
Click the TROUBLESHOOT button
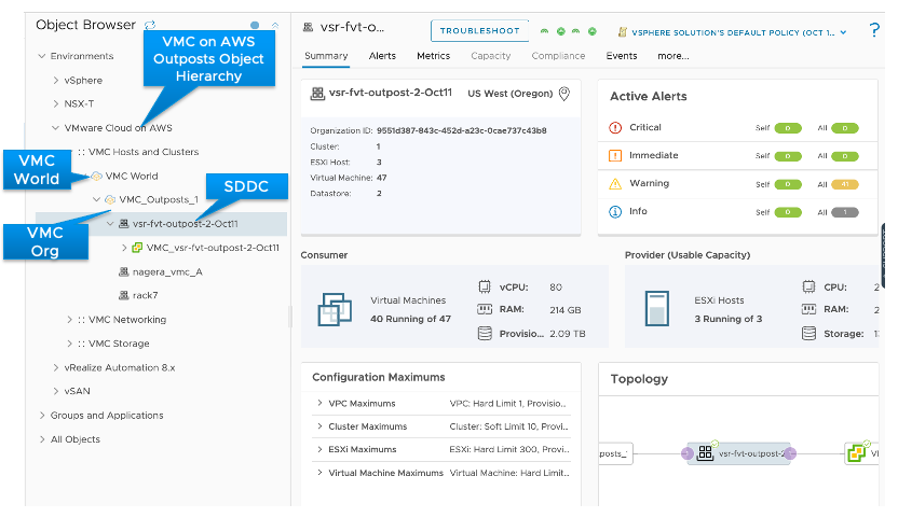tap(479, 31)
